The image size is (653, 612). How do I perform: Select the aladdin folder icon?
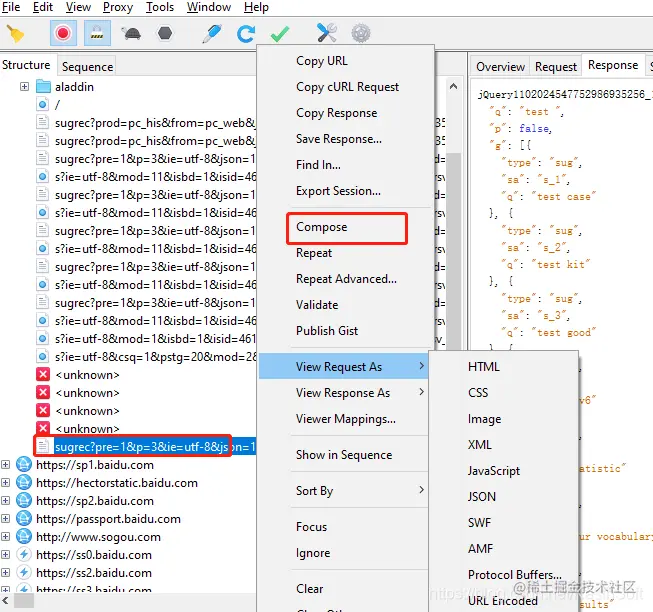click(43, 87)
